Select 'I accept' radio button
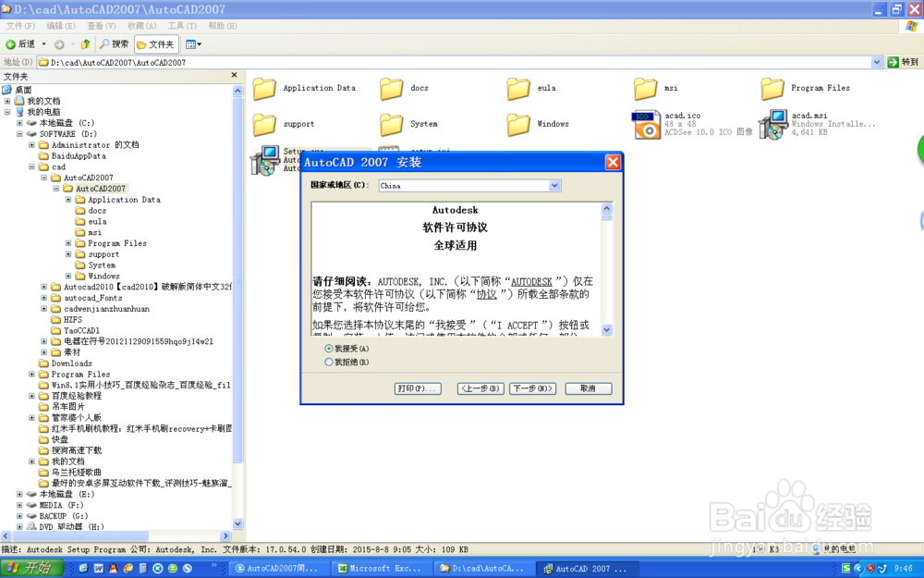The image size is (924, 578). tap(328, 349)
